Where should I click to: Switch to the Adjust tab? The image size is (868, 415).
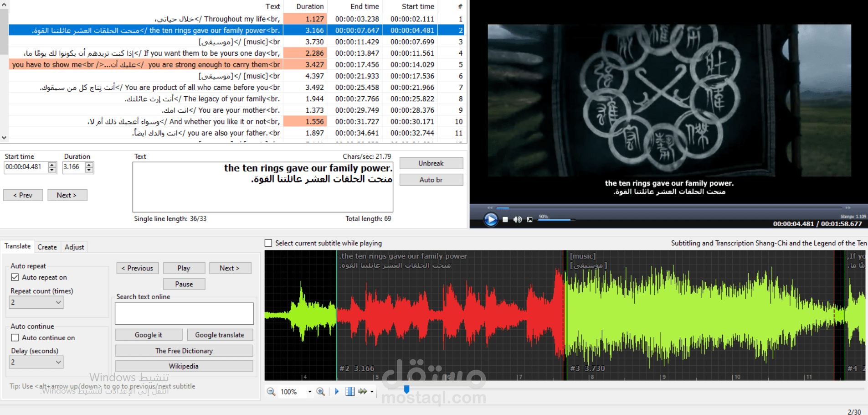pyautogui.click(x=74, y=247)
